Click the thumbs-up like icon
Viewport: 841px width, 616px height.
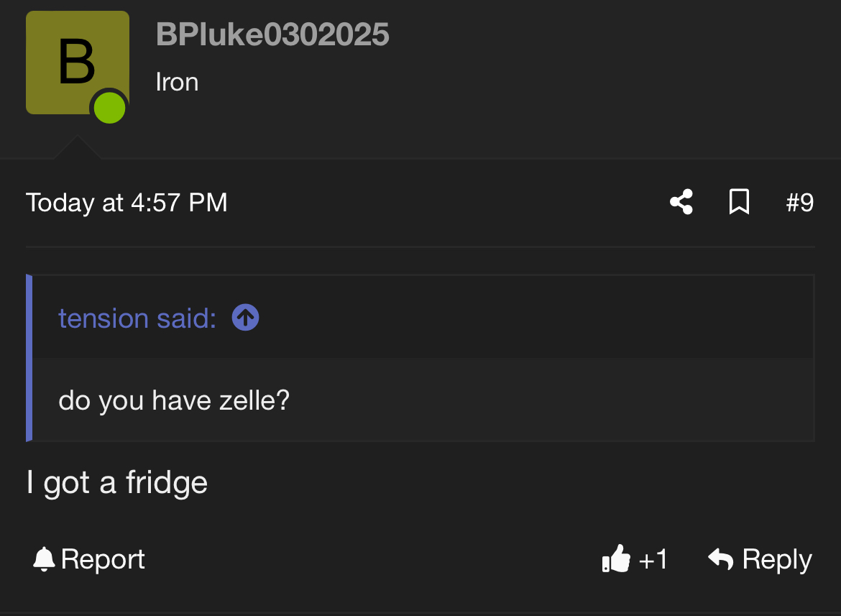coord(616,559)
